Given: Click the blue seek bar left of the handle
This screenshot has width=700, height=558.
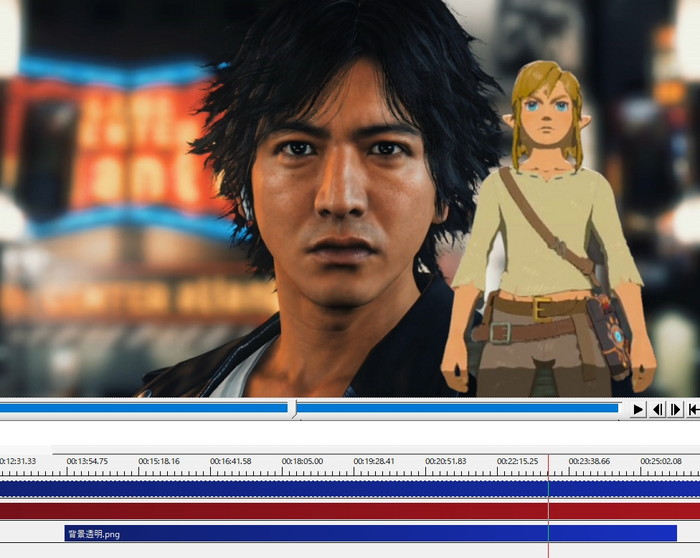Looking at the screenshot, I should [x=144, y=408].
